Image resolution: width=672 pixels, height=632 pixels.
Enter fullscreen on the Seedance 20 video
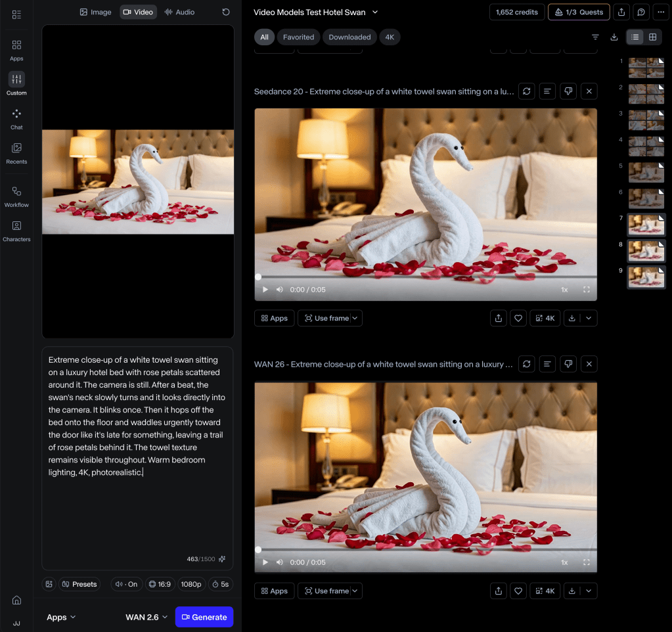click(x=586, y=289)
